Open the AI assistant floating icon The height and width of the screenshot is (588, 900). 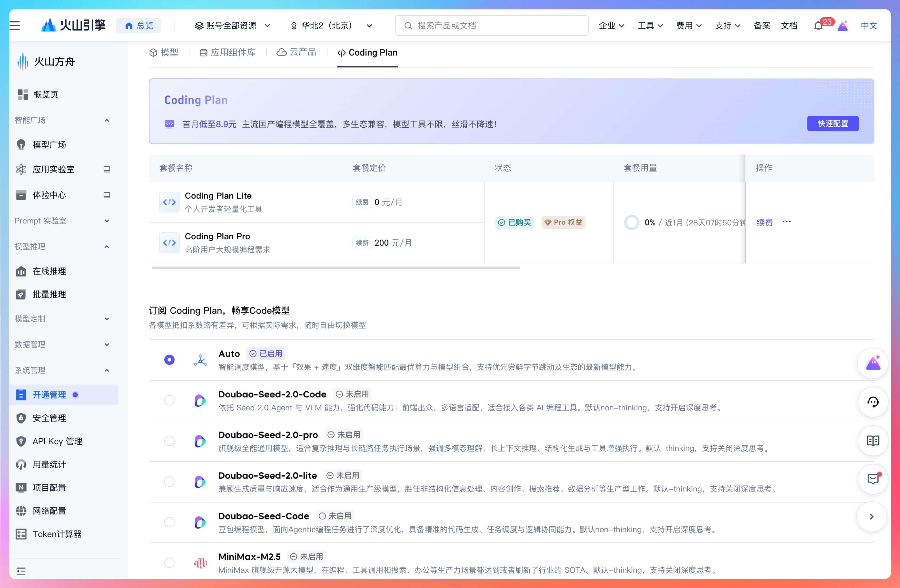(872, 363)
